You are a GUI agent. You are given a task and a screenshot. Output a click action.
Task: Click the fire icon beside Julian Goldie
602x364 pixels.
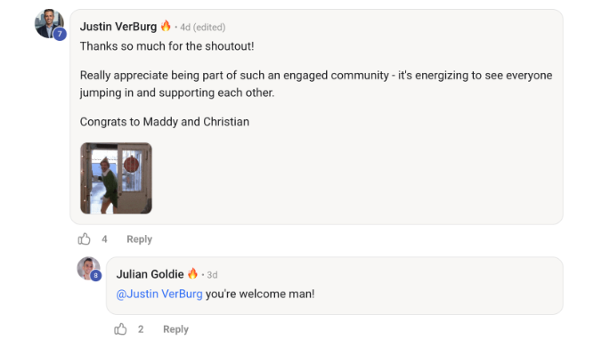point(192,274)
